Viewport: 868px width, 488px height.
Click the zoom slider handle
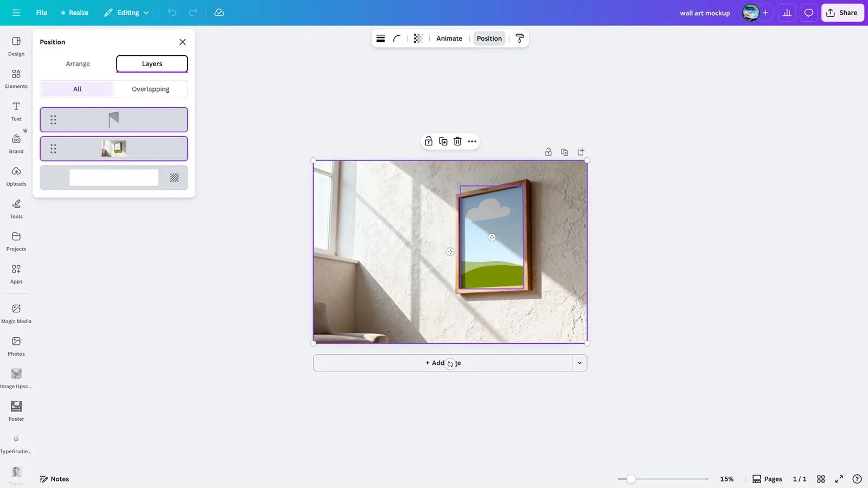pos(631,479)
